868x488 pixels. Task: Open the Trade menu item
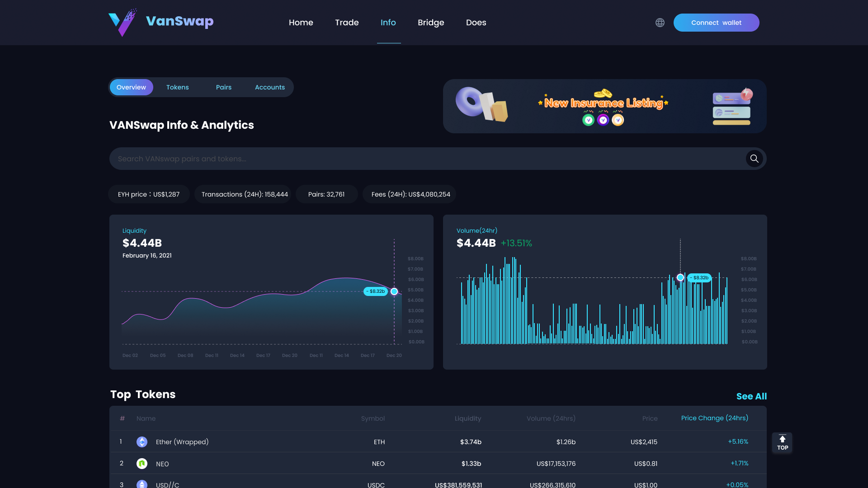coord(347,23)
